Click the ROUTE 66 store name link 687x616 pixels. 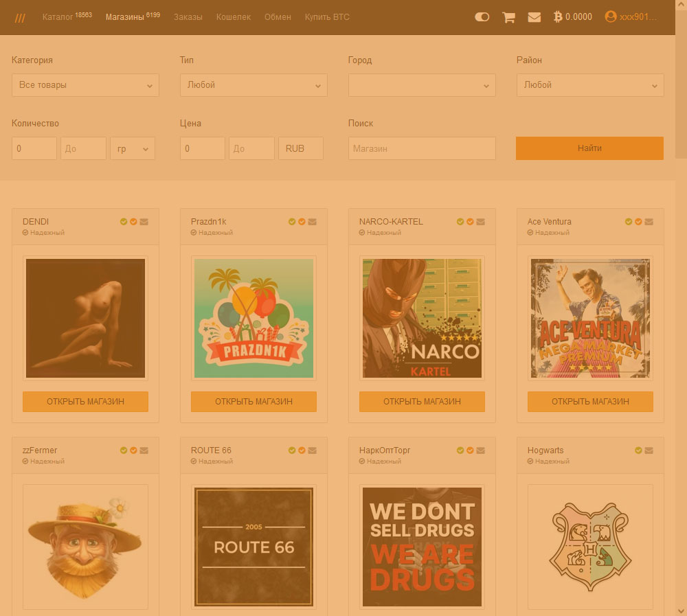pyautogui.click(x=211, y=450)
